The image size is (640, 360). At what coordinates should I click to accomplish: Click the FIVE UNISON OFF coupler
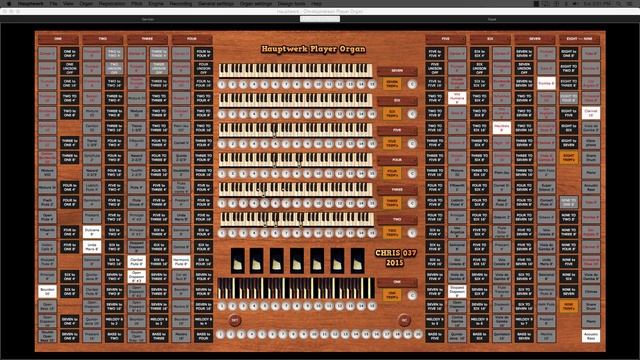pyautogui.click(x=435, y=68)
